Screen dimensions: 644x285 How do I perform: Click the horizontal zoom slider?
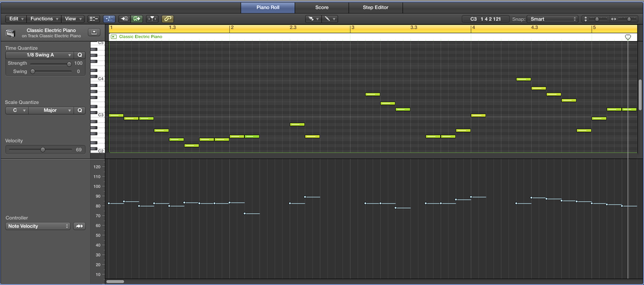click(628, 19)
